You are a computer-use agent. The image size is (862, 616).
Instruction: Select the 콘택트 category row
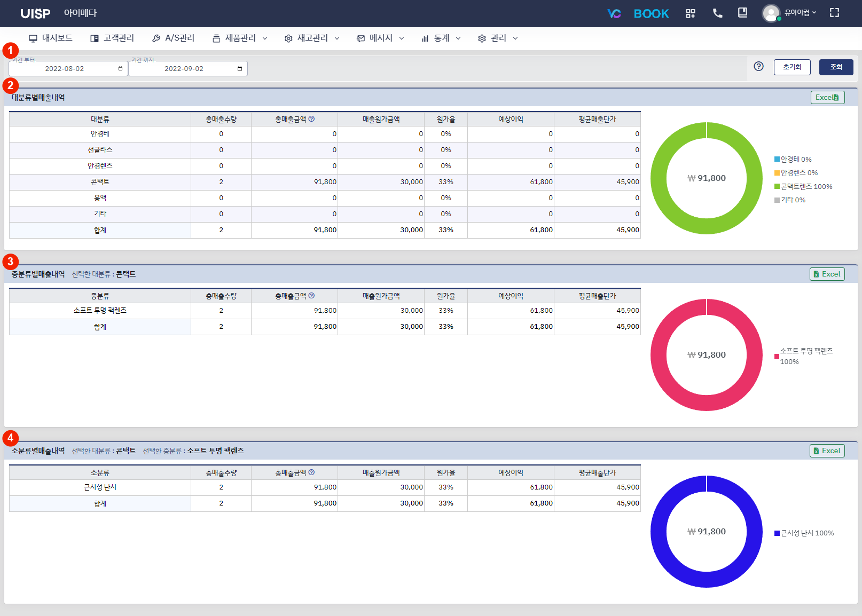click(325, 182)
